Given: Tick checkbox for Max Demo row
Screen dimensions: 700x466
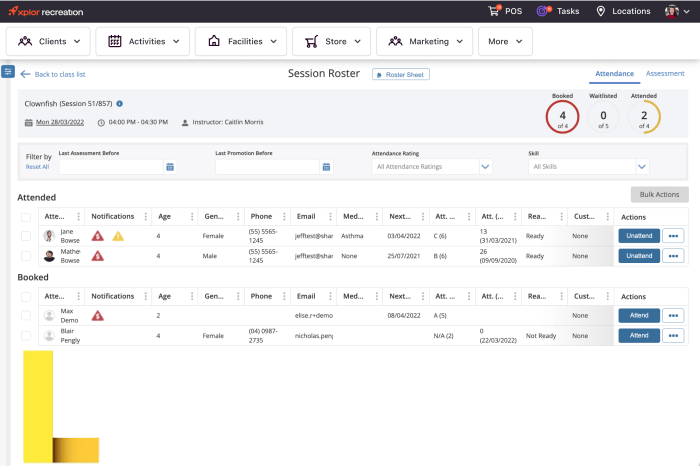Looking at the screenshot, I should [x=26, y=316].
